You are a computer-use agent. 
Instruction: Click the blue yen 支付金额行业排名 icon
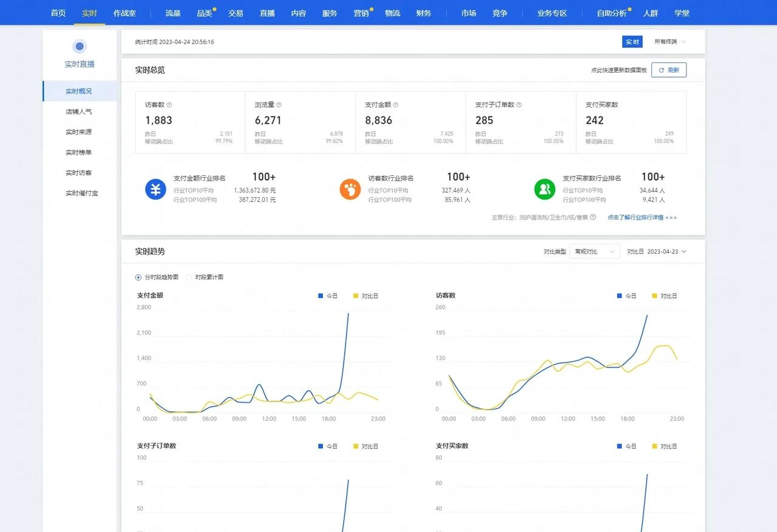(155, 189)
